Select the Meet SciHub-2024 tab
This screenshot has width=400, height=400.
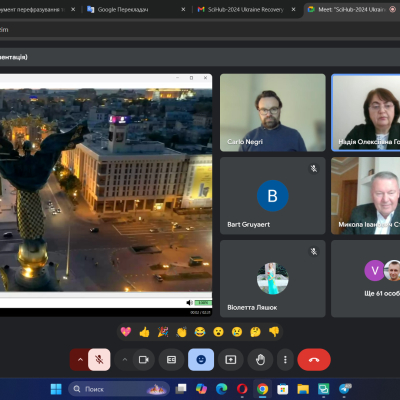352,10
